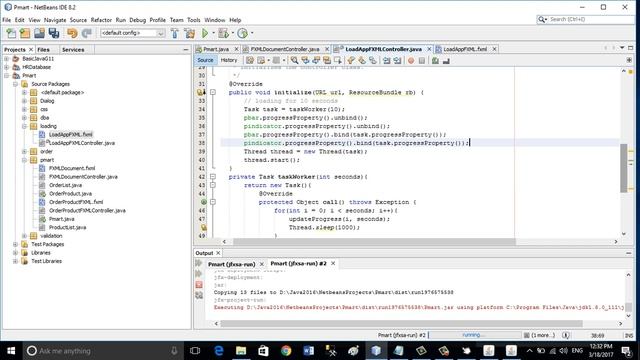
Task: Open the Debug Project dropdown arrow
Action: pyautogui.click(x=233, y=33)
